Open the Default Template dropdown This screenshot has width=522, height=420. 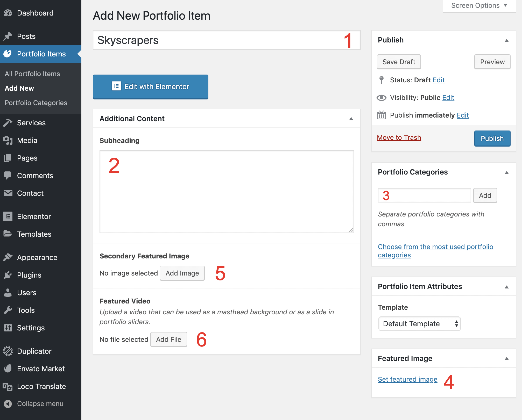tap(419, 324)
